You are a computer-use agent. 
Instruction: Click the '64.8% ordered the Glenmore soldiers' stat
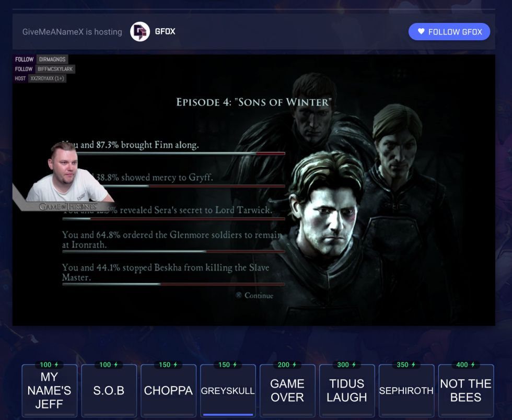[172, 240]
